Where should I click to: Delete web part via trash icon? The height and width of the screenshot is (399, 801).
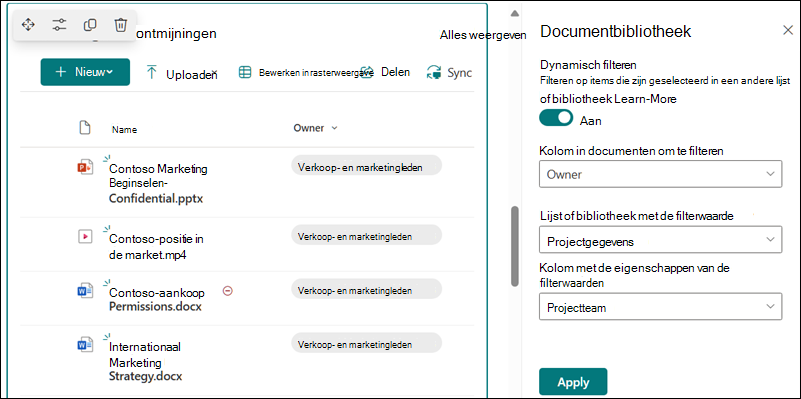[121, 24]
